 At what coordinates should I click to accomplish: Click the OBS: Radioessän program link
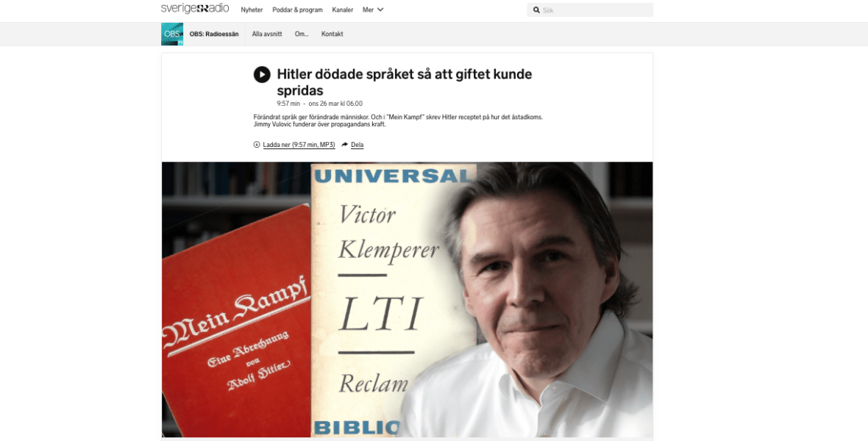213,35
